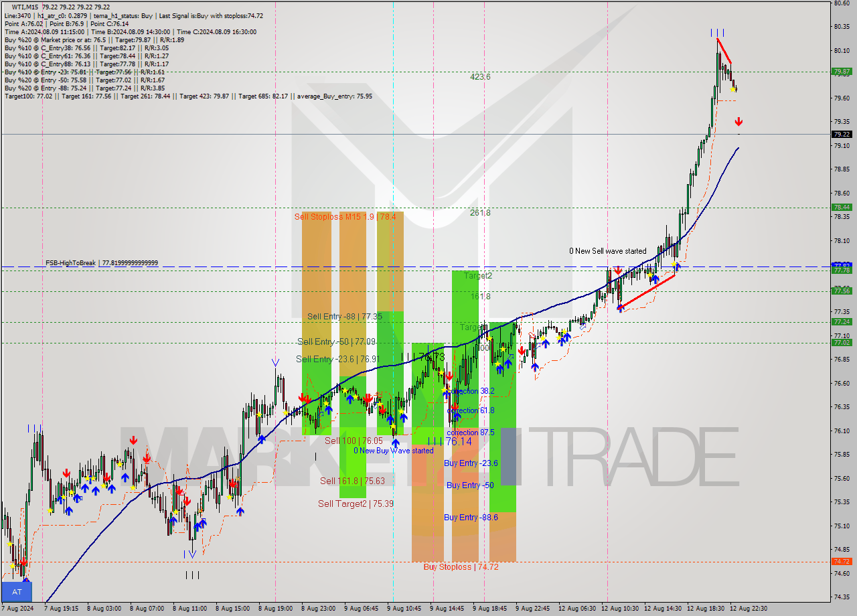Click the red down arrow beside current price line
The width and height of the screenshot is (857, 616).
738,122
